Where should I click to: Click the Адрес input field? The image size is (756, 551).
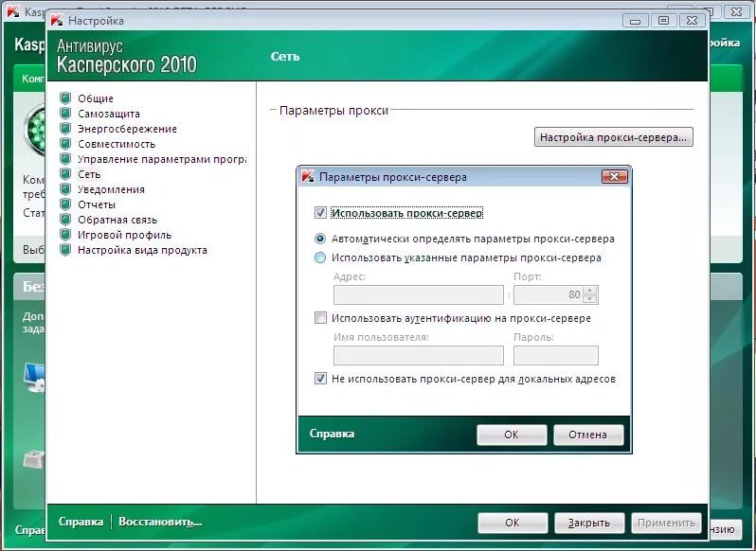tap(418, 294)
